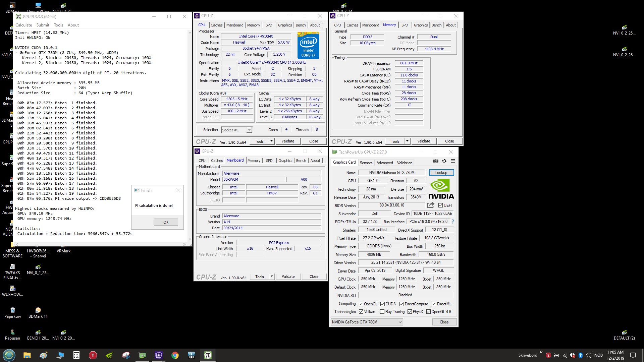644x362 pixels.
Task: Expand Tools dropdown arrow in CPU-Z Memory window
Action: 407,141
